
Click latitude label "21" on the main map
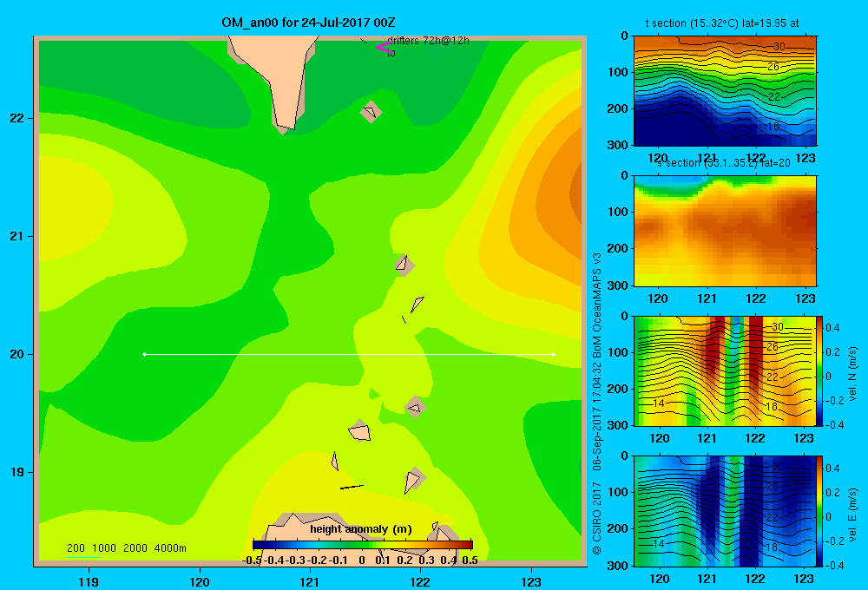coord(17,236)
